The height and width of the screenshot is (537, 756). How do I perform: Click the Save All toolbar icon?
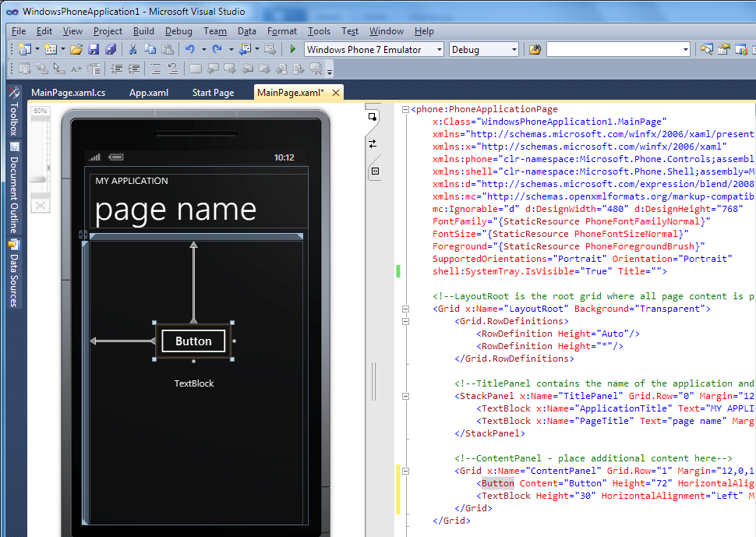[111, 49]
